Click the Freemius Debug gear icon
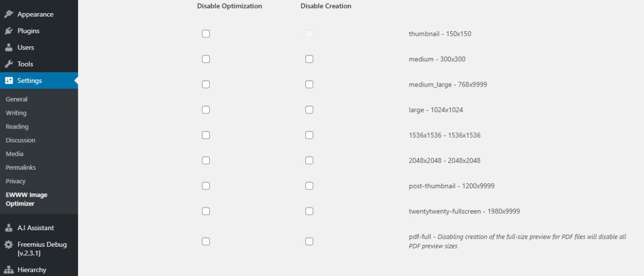The image size is (644, 276). (x=9, y=244)
